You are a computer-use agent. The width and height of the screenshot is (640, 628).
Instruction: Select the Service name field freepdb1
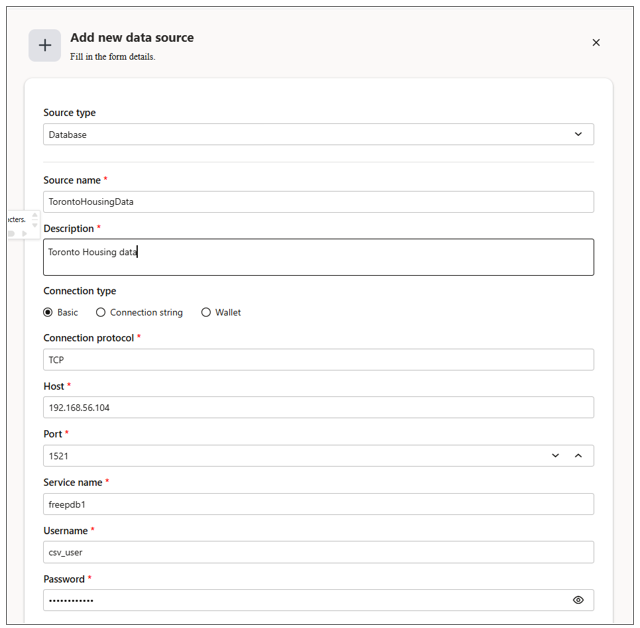click(x=318, y=504)
